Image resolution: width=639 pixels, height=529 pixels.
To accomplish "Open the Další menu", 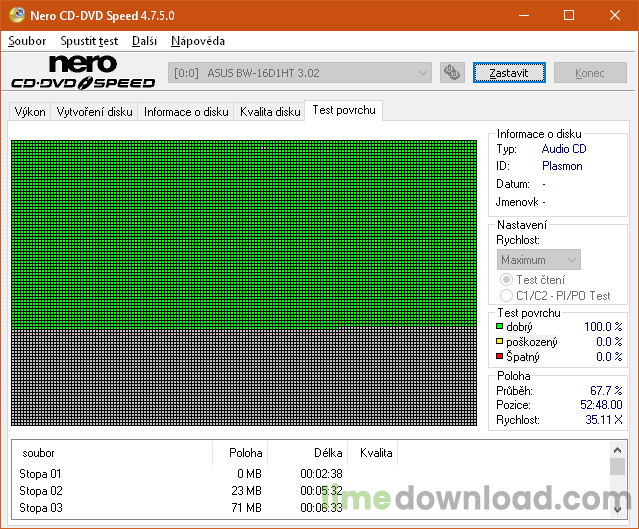I will click(x=144, y=41).
